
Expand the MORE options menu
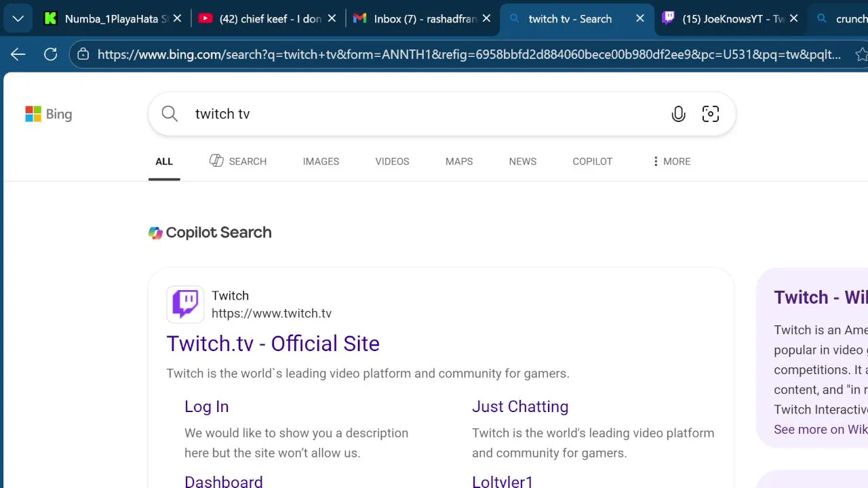[x=671, y=161]
